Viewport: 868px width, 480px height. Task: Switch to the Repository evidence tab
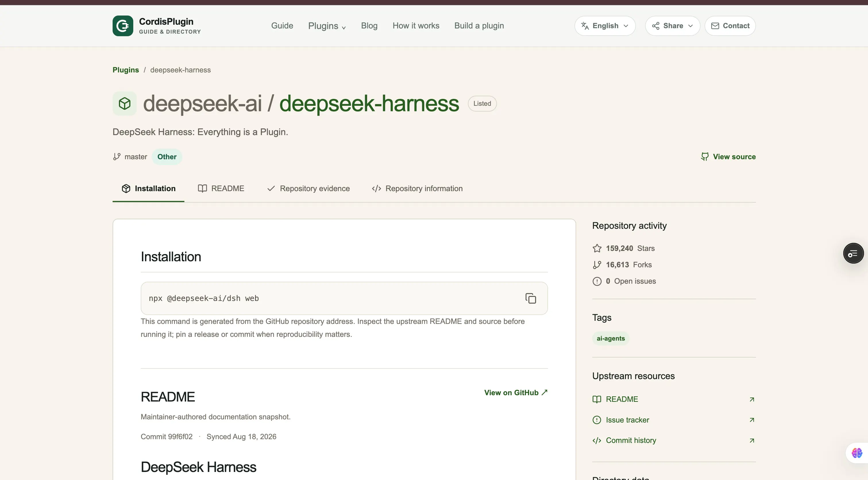point(308,189)
